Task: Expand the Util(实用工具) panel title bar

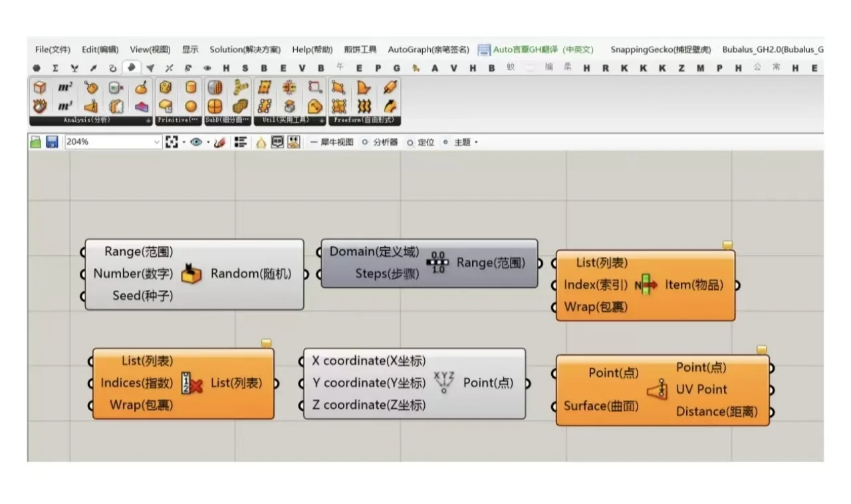Action: click(x=291, y=120)
